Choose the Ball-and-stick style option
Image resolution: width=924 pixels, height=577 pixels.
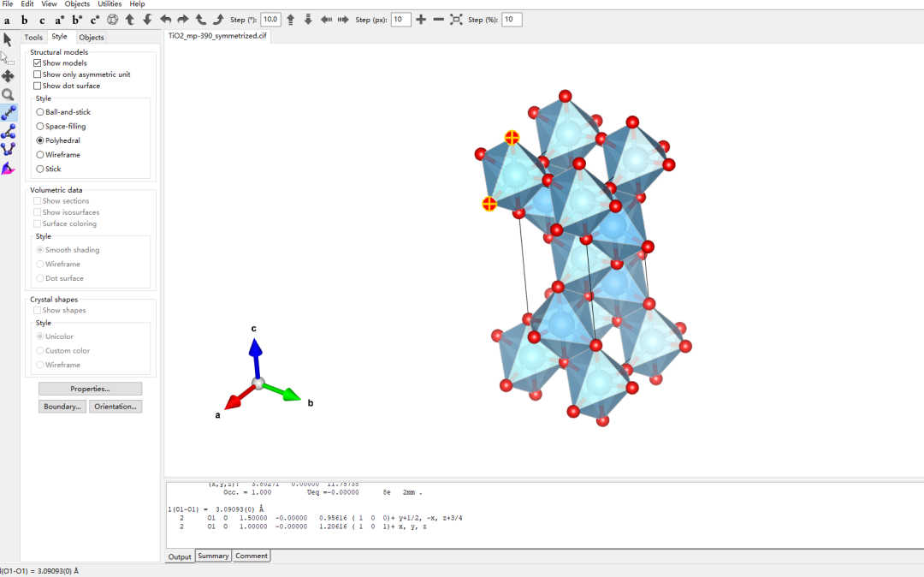pos(40,112)
